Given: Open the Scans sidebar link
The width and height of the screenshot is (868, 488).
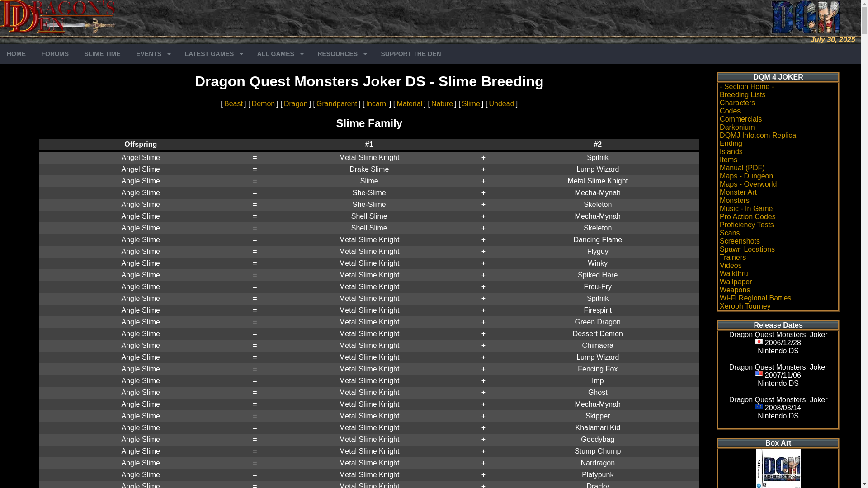Looking at the screenshot, I should [x=730, y=233].
